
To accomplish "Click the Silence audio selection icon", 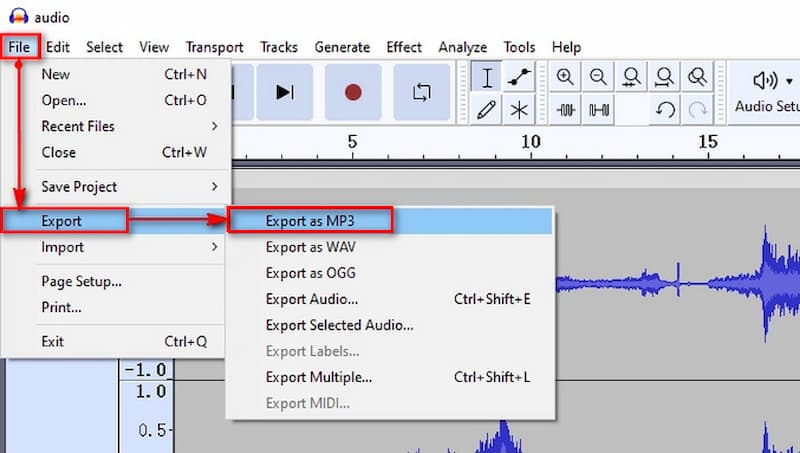I will (598, 110).
